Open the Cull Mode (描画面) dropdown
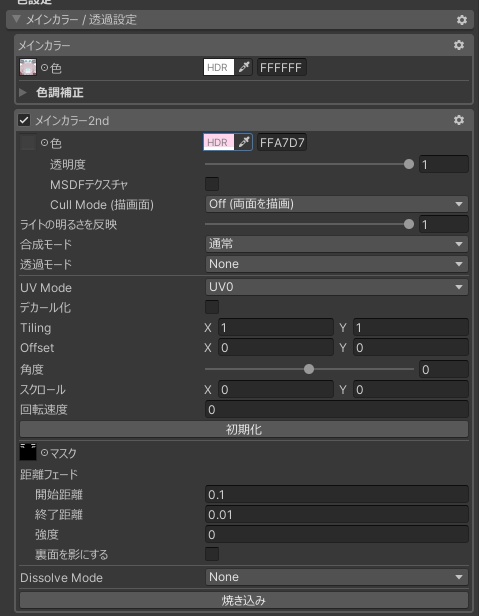 (x=337, y=204)
